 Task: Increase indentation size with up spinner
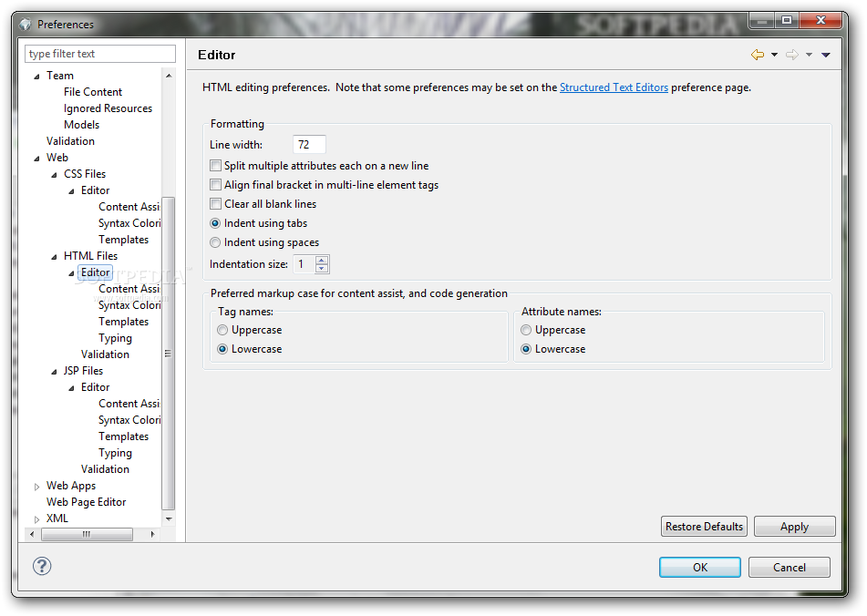[322, 261]
